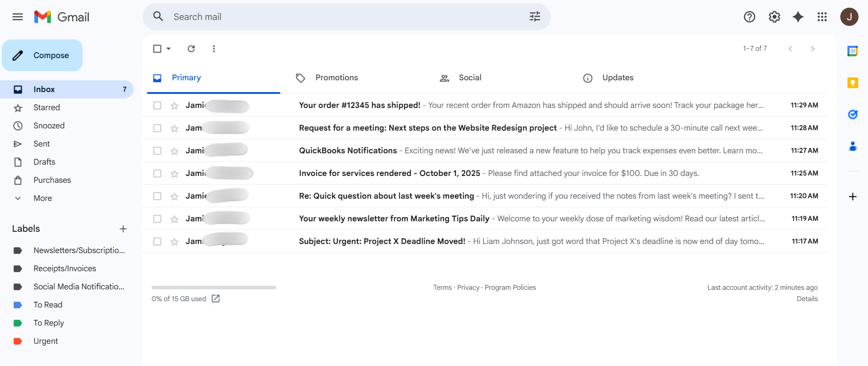This screenshot has width=868, height=366.
Task: Open Google Keep side panel icon
Action: [x=853, y=83]
